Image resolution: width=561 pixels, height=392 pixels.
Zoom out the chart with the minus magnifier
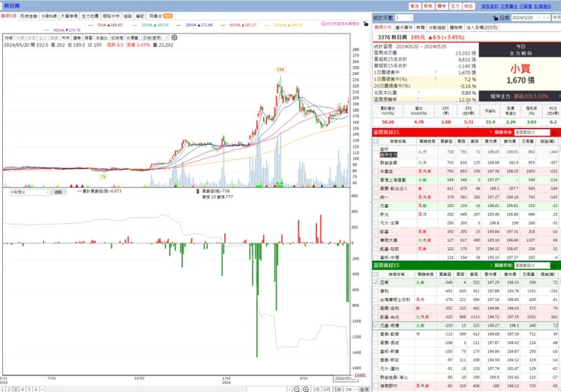296,389
